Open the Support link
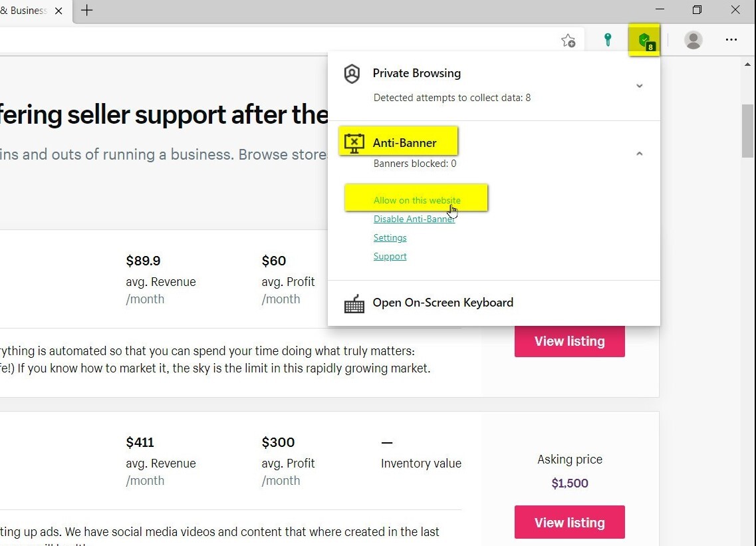Viewport: 756px width, 546px height. pyautogui.click(x=390, y=256)
